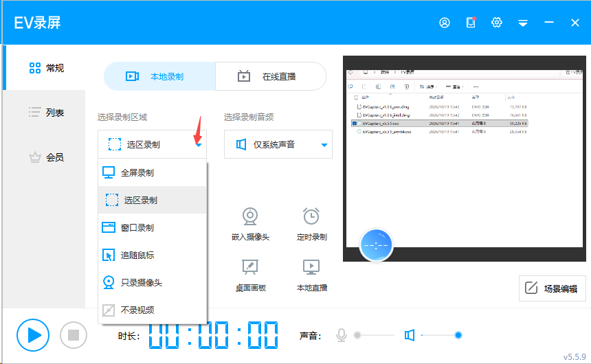Viewport: 591px width, 364px height.
Task: Choose 窗口录制 from the dropdown list
Action: 153,227
